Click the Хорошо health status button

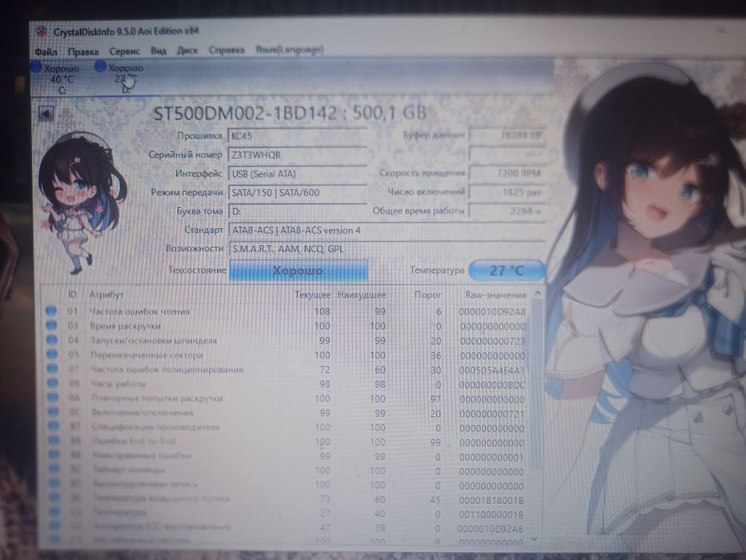coord(298,270)
